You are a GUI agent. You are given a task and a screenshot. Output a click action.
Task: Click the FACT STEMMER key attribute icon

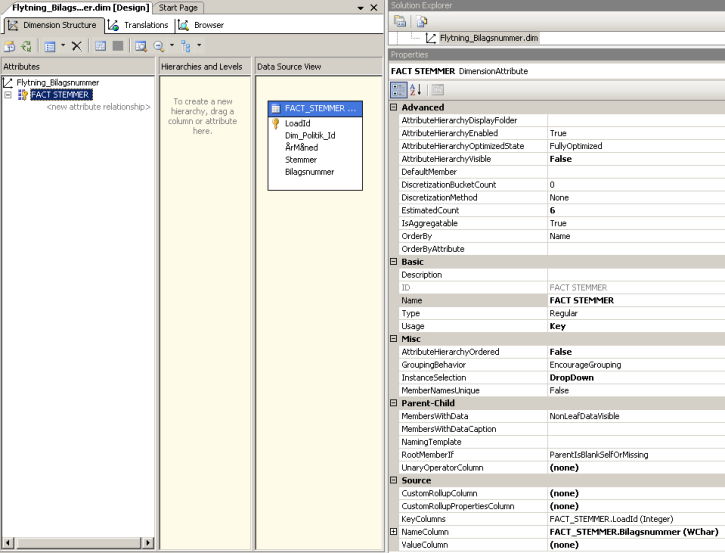23,95
